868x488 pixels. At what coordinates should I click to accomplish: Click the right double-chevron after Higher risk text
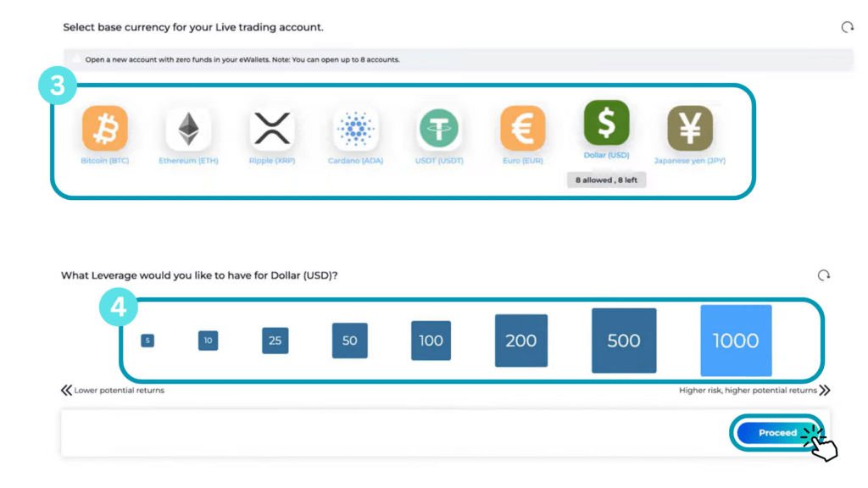[x=825, y=390]
